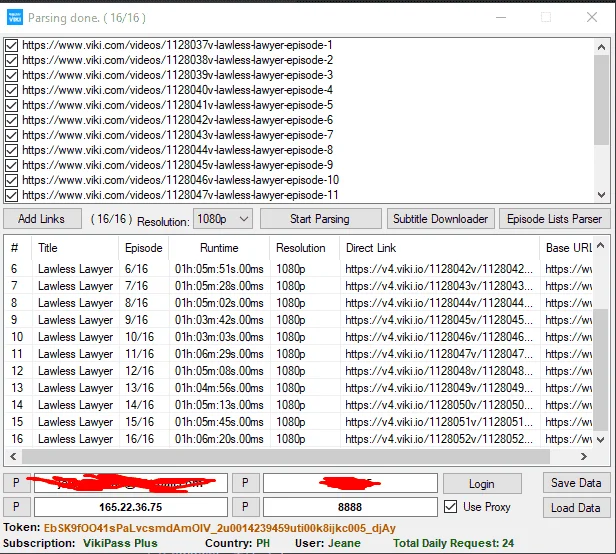Click the proxy IP field 165.22.36.75
Image resolution: width=616 pixels, height=554 pixels.
pos(131,507)
